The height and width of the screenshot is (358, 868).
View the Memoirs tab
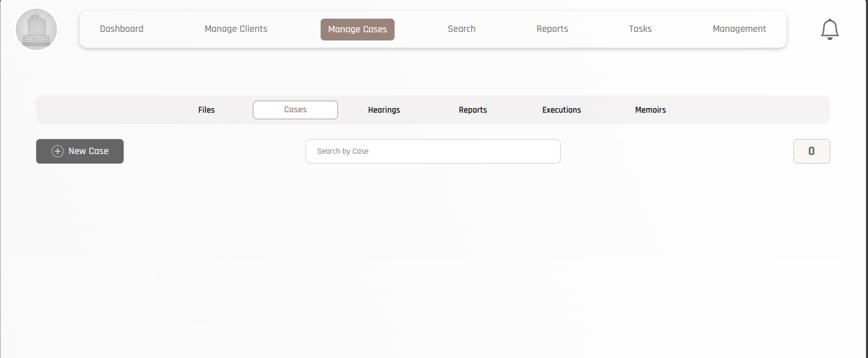650,110
